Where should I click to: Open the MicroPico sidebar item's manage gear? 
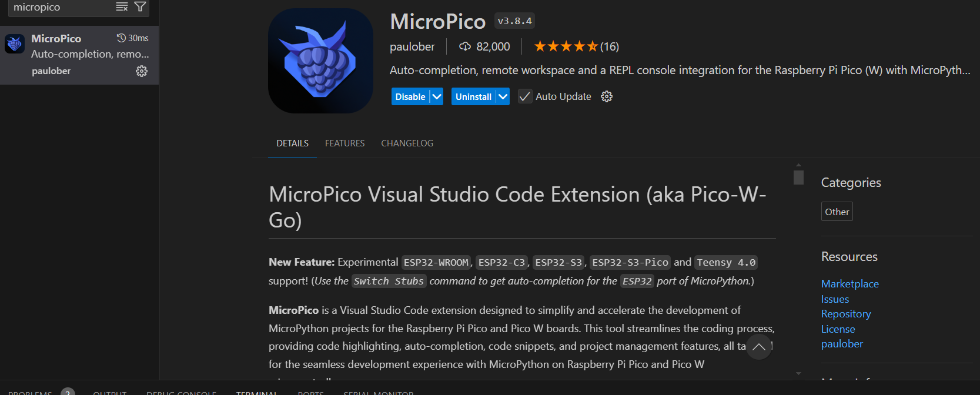click(142, 71)
